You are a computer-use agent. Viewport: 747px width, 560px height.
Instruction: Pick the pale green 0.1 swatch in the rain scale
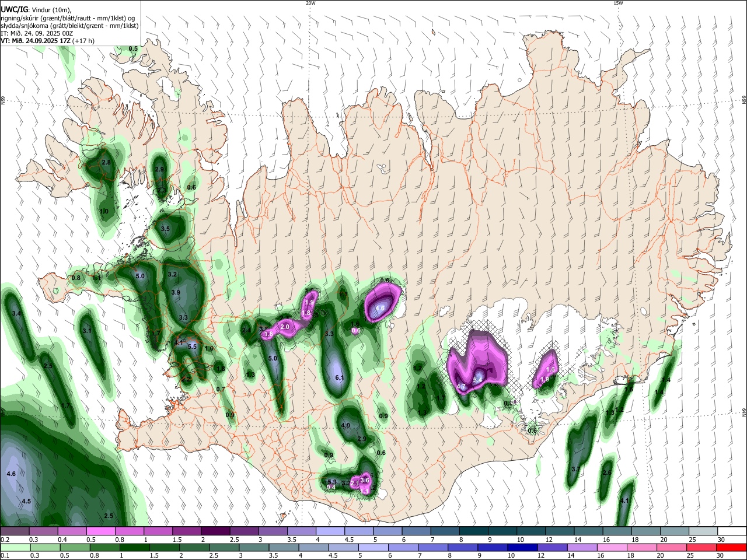coord(15,547)
